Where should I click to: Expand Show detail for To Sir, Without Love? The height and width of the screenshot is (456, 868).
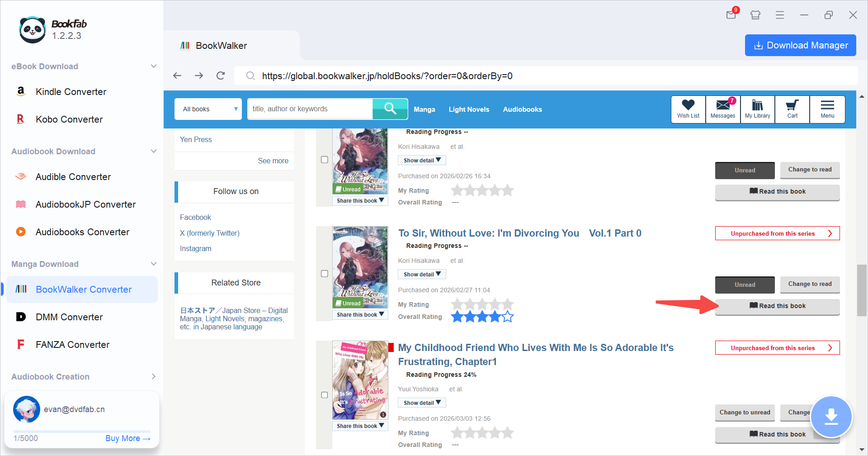421,274
